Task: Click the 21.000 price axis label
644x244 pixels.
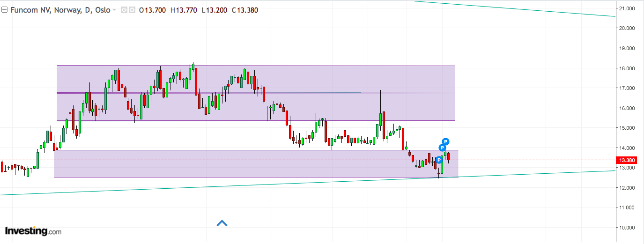Action: pos(627,8)
